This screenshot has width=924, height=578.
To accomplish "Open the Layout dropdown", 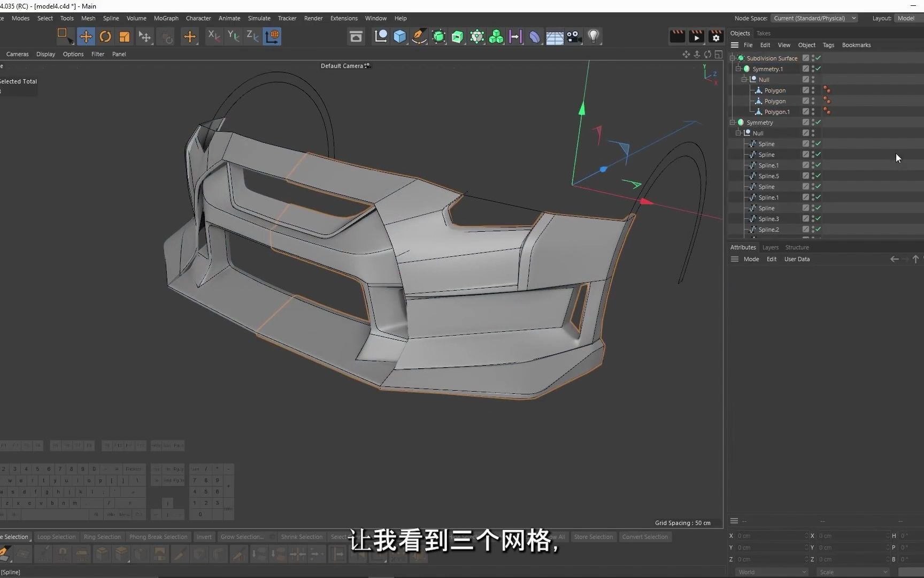I will [x=908, y=18].
